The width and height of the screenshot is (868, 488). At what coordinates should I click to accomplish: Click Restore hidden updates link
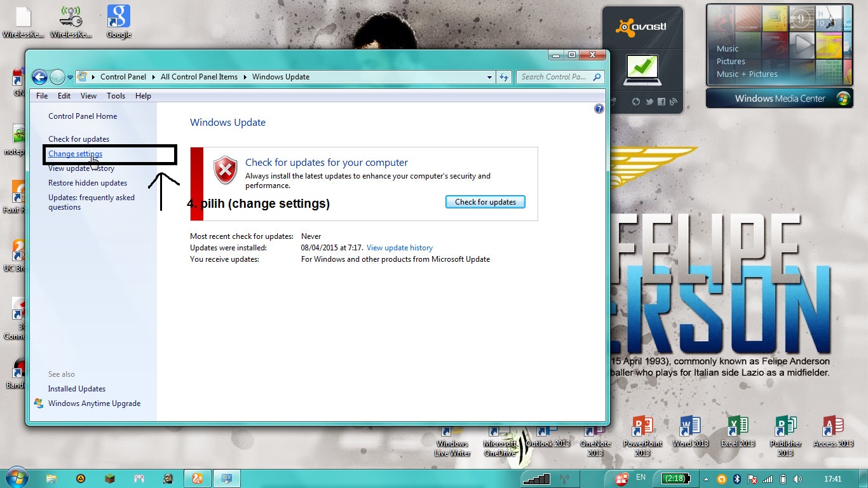pyautogui.click(x=88, y=183)
